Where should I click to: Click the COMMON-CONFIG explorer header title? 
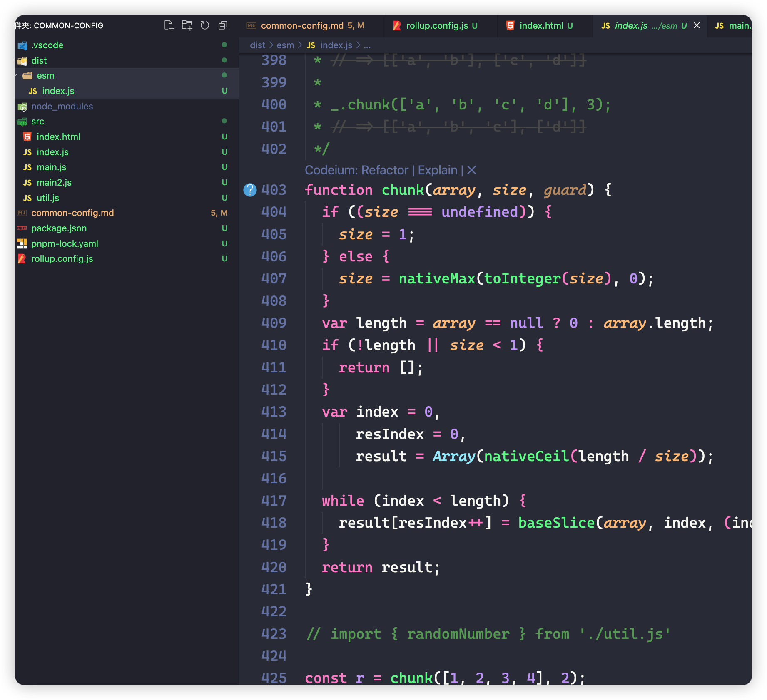pos(68,26)
